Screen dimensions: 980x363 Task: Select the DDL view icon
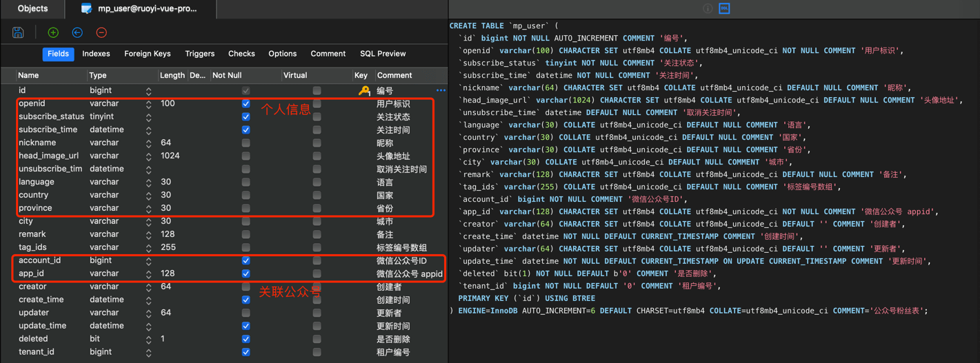coord(724,8)
